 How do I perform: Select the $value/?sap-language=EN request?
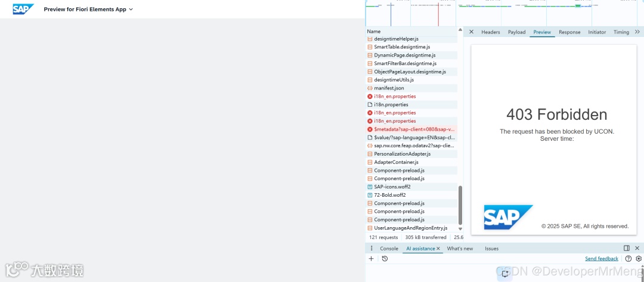(411, 138)
